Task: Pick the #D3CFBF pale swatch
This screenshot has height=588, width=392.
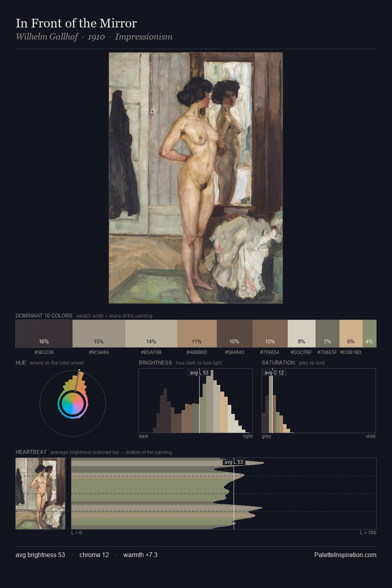Action: point(301,334)
